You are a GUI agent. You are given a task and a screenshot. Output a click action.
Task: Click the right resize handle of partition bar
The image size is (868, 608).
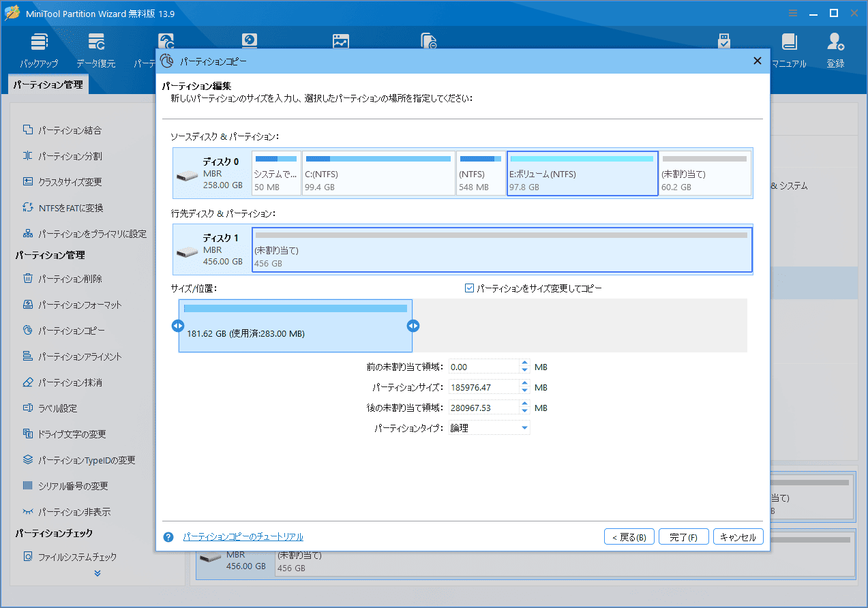click(413, 326)
